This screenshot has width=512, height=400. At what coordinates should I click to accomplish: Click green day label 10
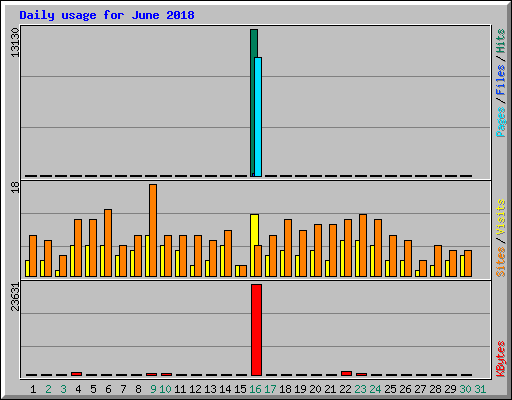click(165, 389)
